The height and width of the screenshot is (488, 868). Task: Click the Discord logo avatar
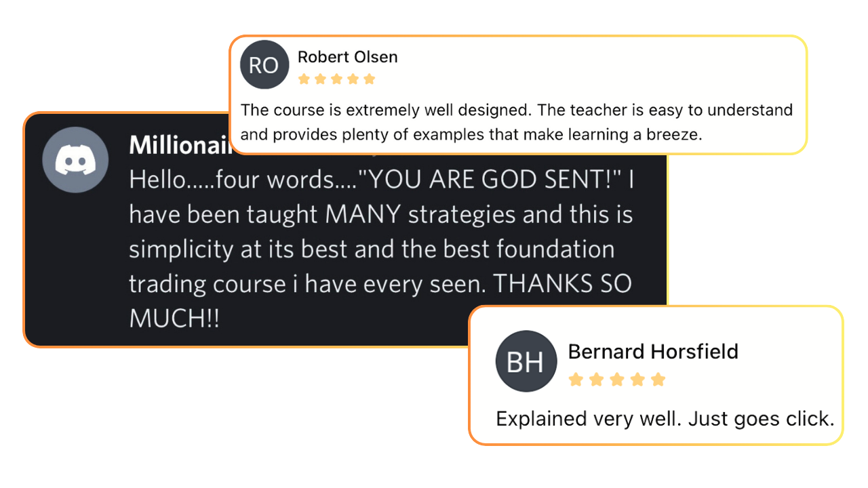(x=75, y=160)
